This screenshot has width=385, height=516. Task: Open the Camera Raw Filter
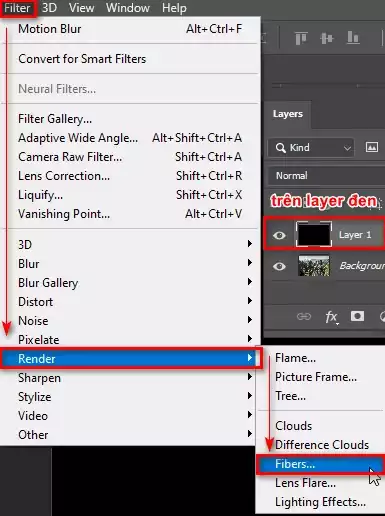tap(130, 157)
